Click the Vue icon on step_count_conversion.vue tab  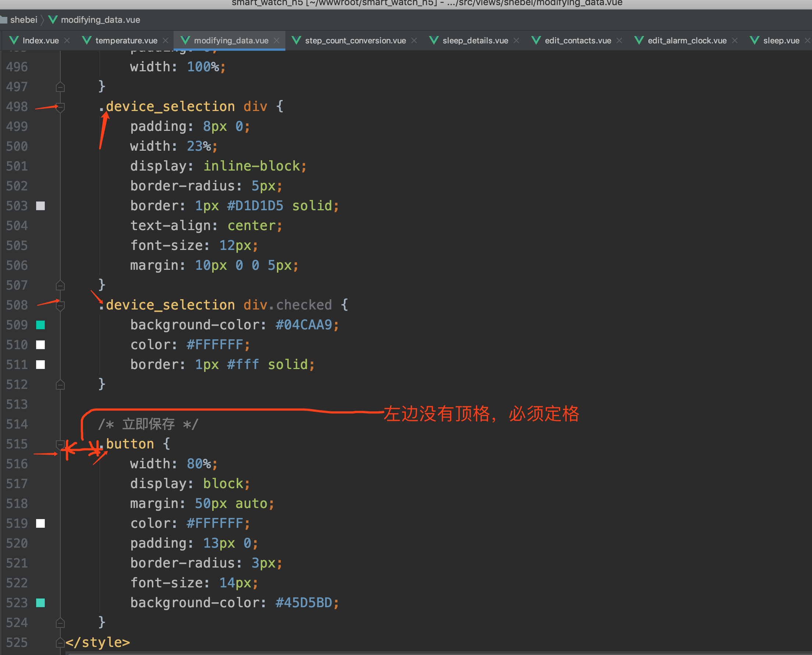296,40
